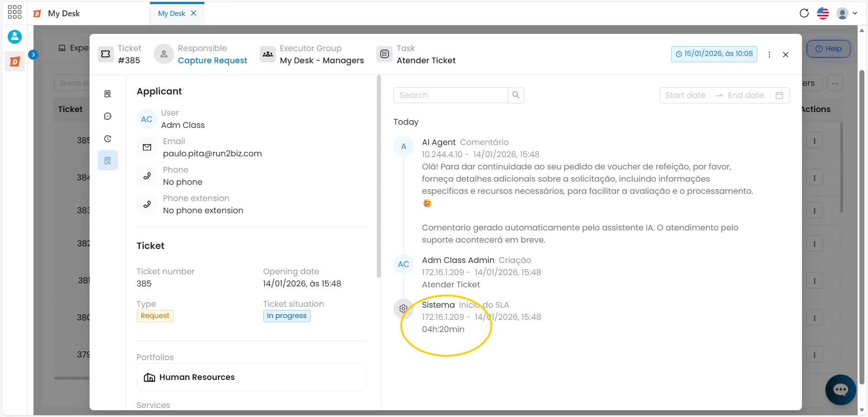Select the orange My Desk sidebar icon

coord(14,61)
